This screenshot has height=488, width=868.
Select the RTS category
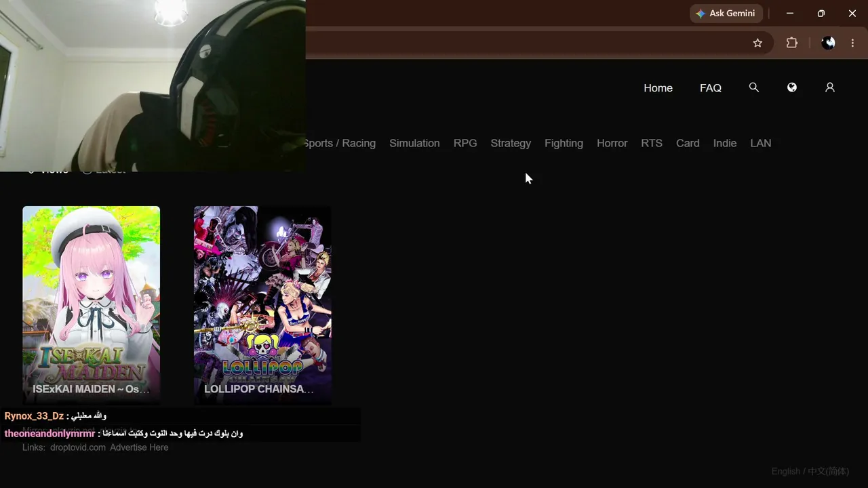pyautogui.click(x=652, y=143)
